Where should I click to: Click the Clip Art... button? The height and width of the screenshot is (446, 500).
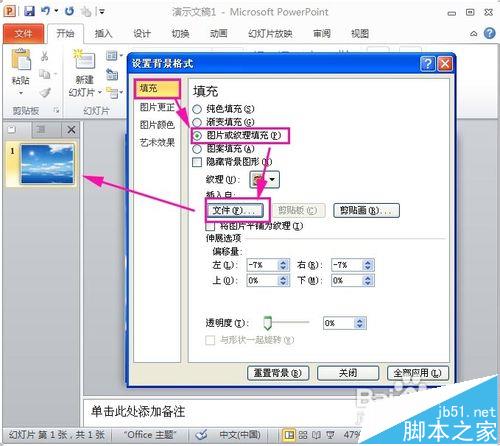366,210
